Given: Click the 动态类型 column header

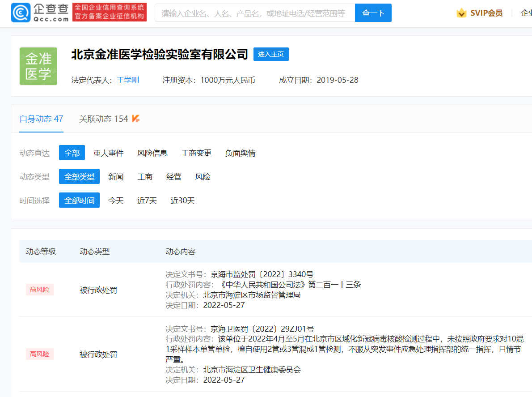Looking at the screenshot, I should (x=95, y=252).
